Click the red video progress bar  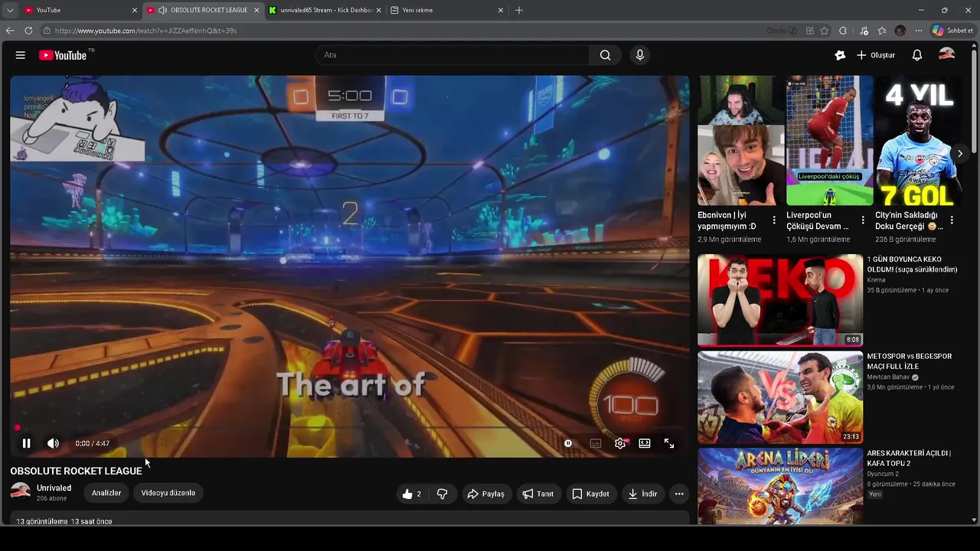[x=350, y=428]
